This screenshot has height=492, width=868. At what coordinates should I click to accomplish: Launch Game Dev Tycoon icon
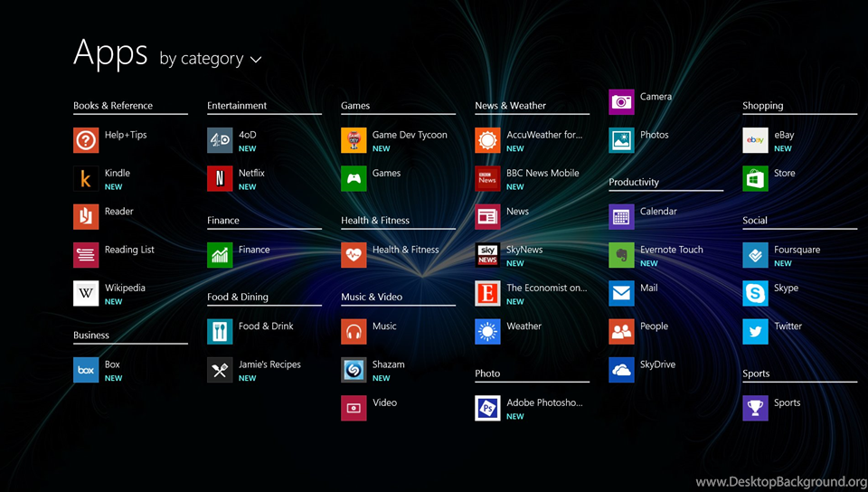coord(354,140)
